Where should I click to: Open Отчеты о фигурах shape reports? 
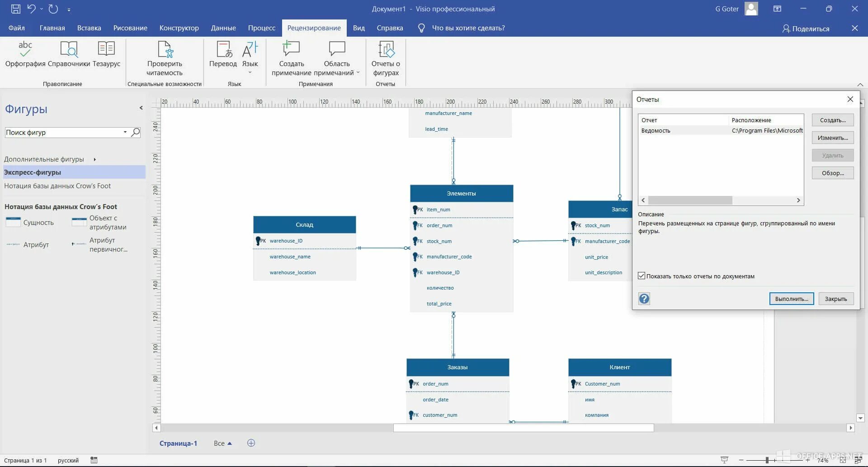click(x=386, y=59)
